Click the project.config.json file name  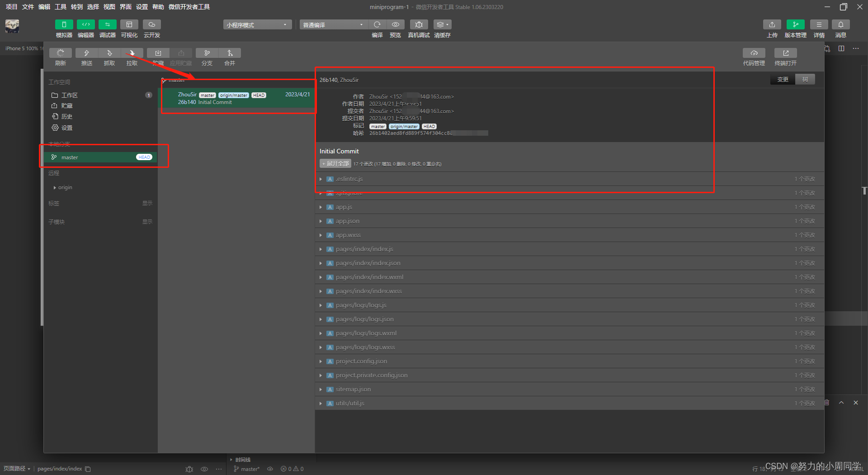(361, 361)
